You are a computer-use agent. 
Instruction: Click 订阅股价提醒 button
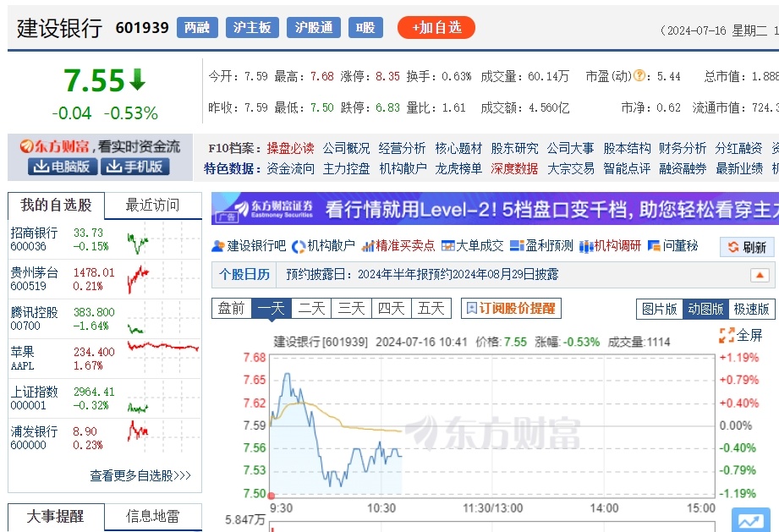click(511, 309)
